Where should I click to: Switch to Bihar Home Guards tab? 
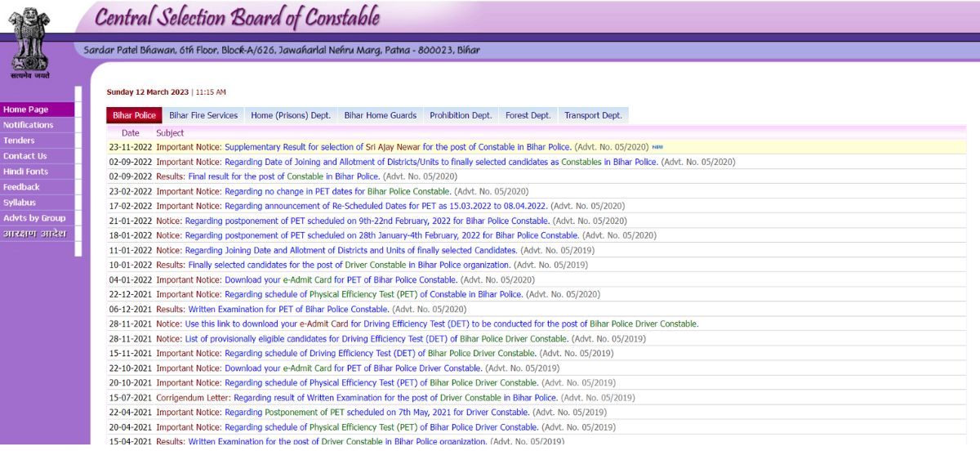tap(381, 115)
